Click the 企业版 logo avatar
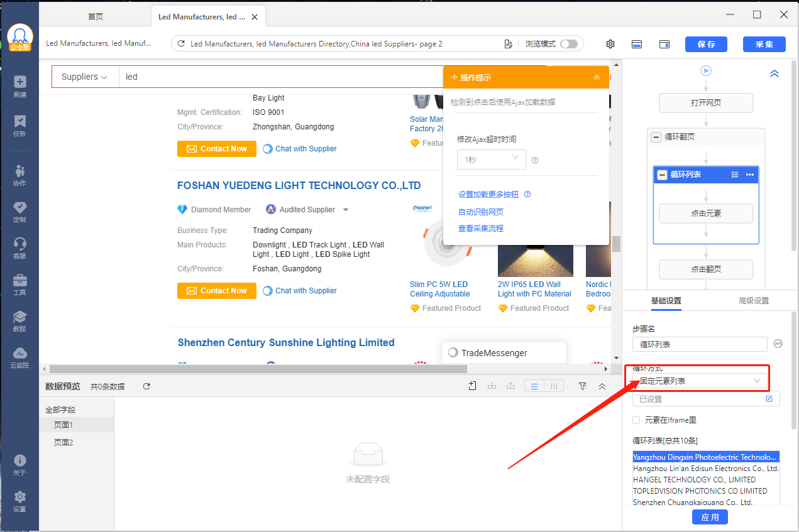Screen dimensions: 799x532 (x=20, y=36)
